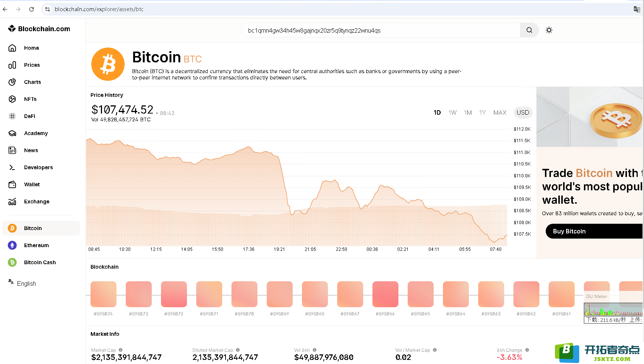Open site information icon in address bar
The image size is (644, 364).
coord(47,9)
